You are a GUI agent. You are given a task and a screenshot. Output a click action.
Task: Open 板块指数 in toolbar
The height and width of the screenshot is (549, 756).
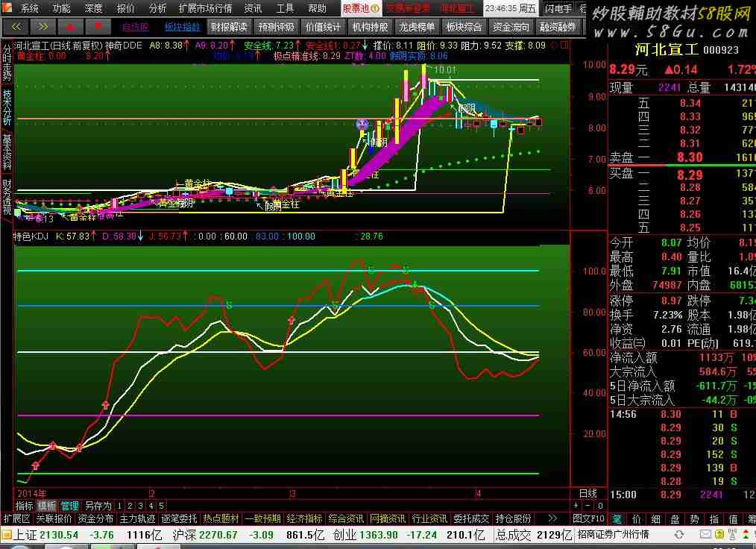click(x=182, y=27)
